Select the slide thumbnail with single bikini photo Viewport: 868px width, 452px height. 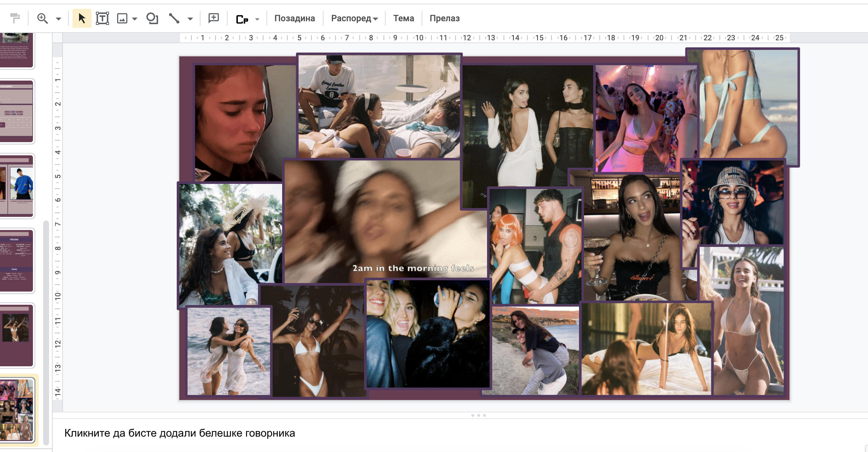click(x=17, y=336)
